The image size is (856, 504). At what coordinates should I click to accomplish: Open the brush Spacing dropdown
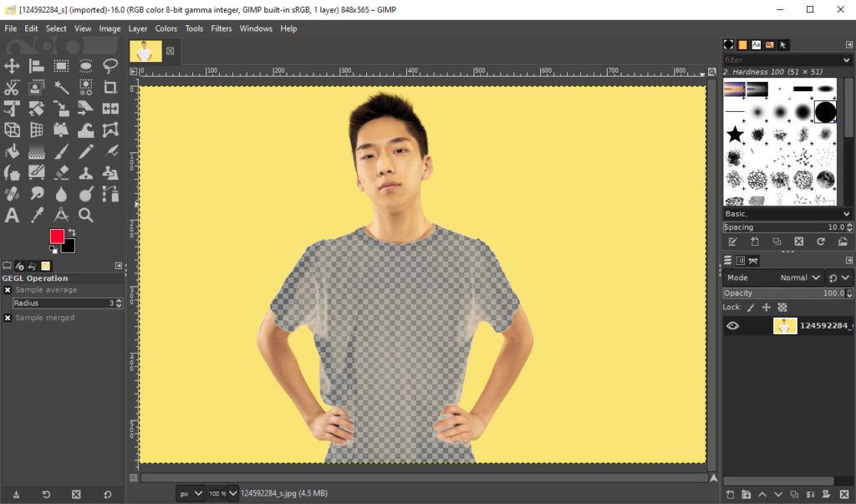point(848,227)
